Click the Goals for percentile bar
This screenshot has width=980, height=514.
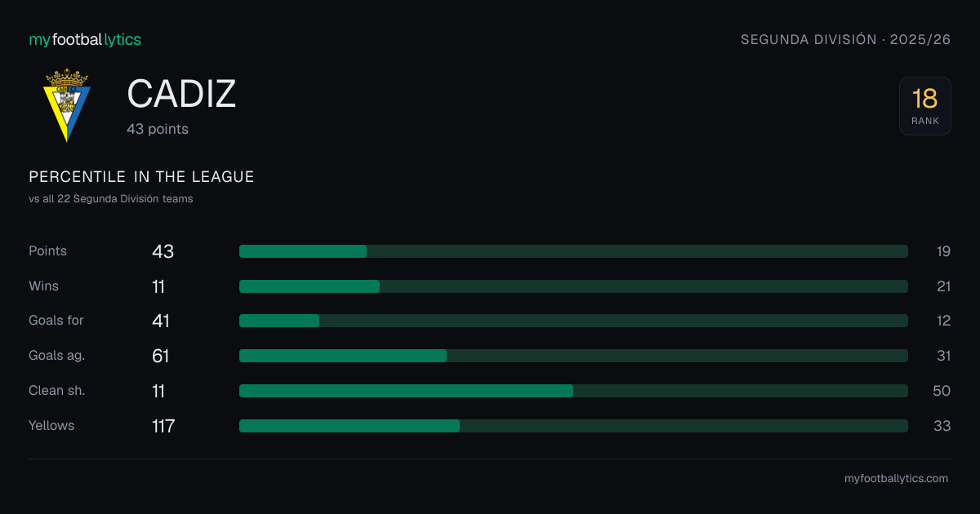(573, 321)
